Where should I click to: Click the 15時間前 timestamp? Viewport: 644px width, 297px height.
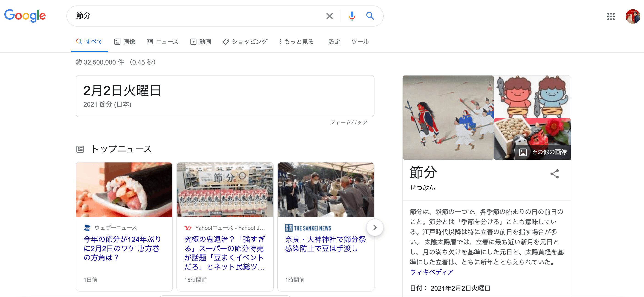[x=195, y=280]
